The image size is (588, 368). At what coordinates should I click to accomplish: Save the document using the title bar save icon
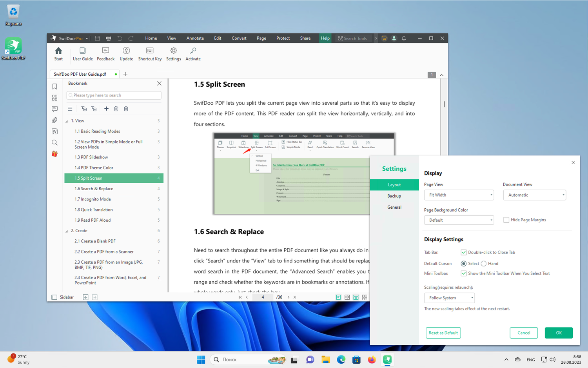[97, 38]
